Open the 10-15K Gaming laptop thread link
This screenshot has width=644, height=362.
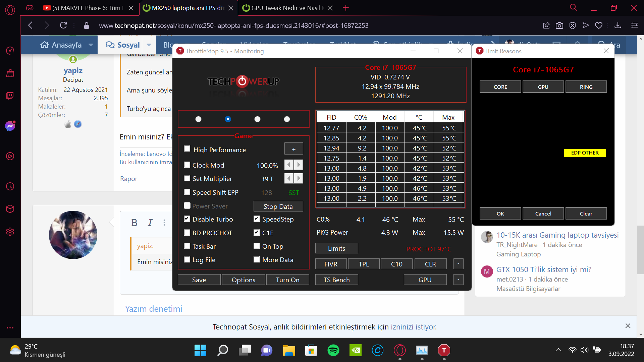(x=557, y=235)
